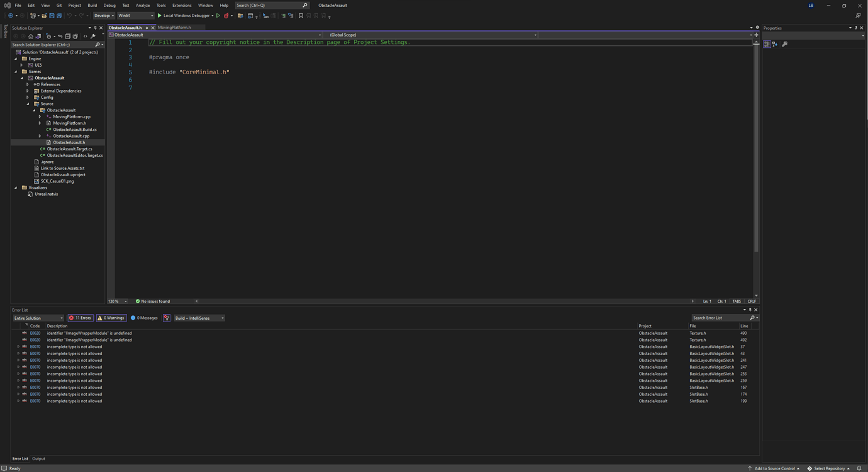This screenshot has width=868, height=472.
Task: Create new item from toolbar
Action: point(33,16)
